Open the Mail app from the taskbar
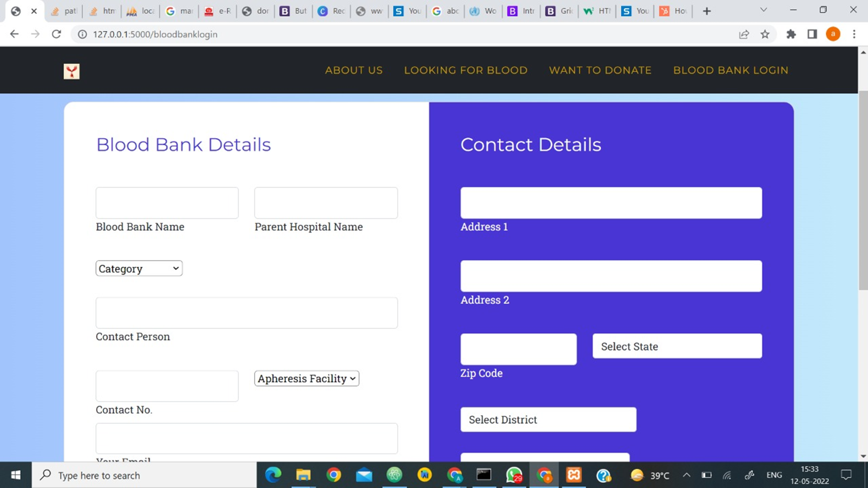This screenshot has height=488, width=868. pos(364,475)
